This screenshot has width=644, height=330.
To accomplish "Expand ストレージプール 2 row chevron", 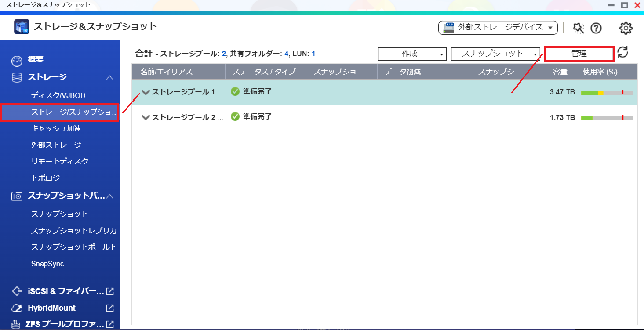I will click(146, 117).
